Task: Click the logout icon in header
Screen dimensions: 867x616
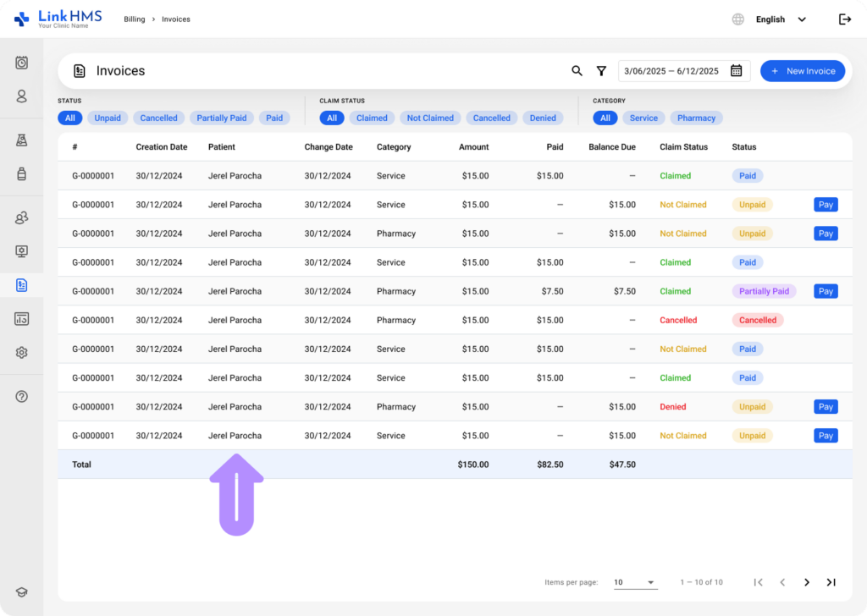Action: pos(845,19)
